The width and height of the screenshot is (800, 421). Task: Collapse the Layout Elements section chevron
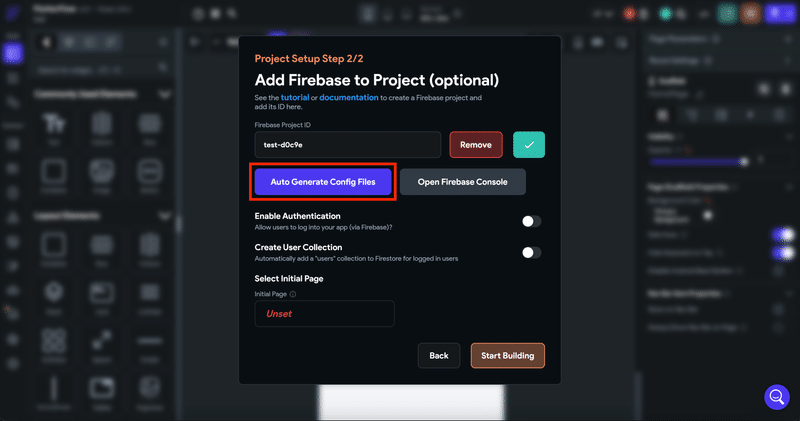pyautogui.click(x=164, y=216)
